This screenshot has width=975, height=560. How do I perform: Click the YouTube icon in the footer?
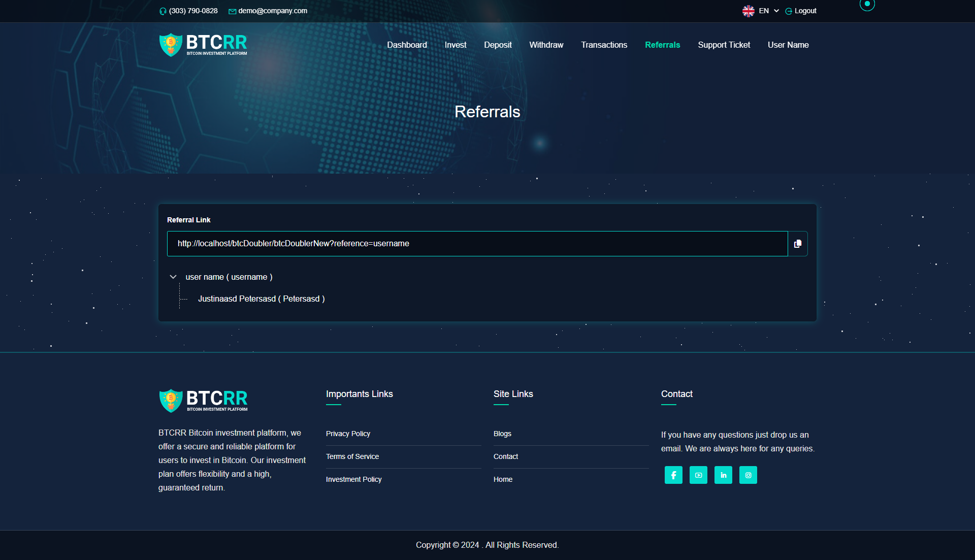[x=698, y=475]
